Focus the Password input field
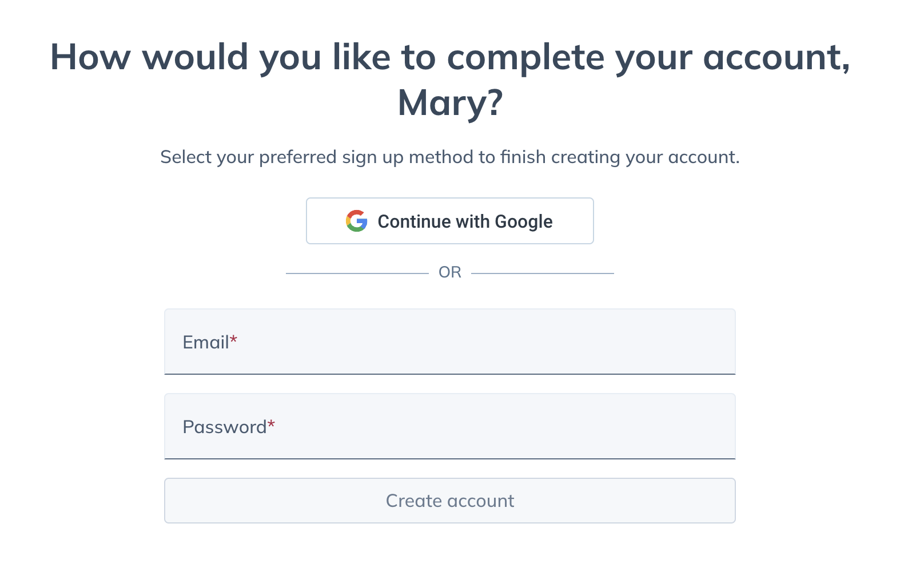 click(x=450, y=426)
